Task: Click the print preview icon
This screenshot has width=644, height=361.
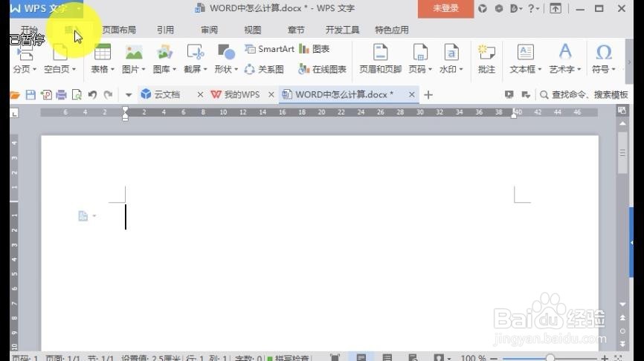Action: [x=77, y=95]
